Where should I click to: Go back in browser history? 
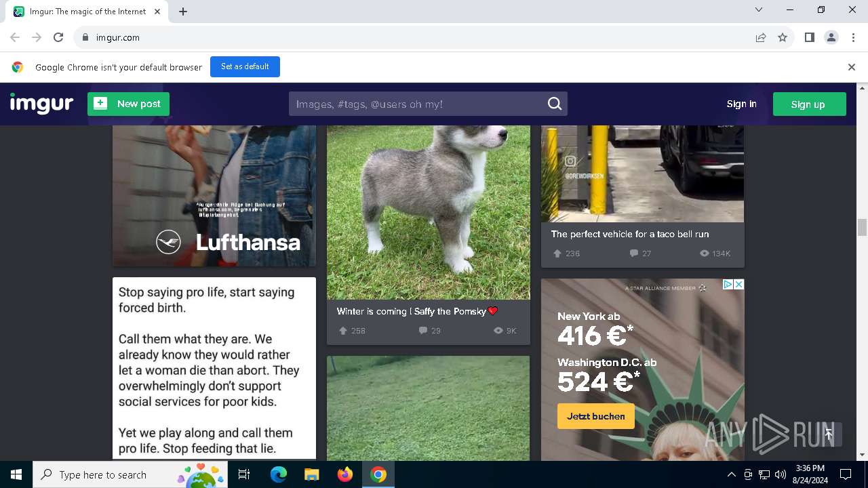coord(15,38)
